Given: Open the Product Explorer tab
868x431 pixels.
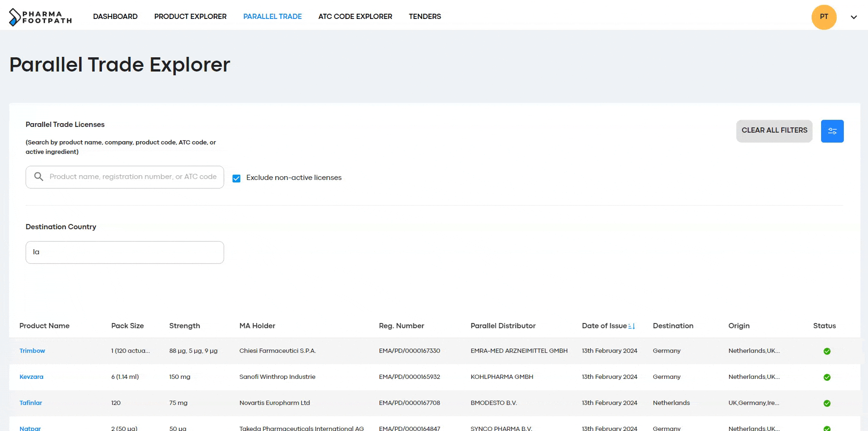Looking at the screenshot, I should click(x=190, y=17).
